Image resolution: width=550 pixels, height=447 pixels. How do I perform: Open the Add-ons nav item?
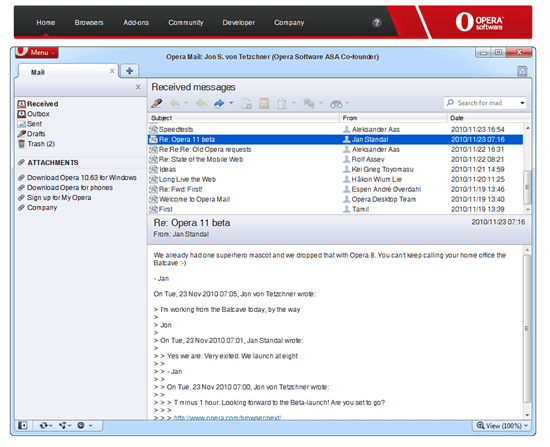click(136, 23)
